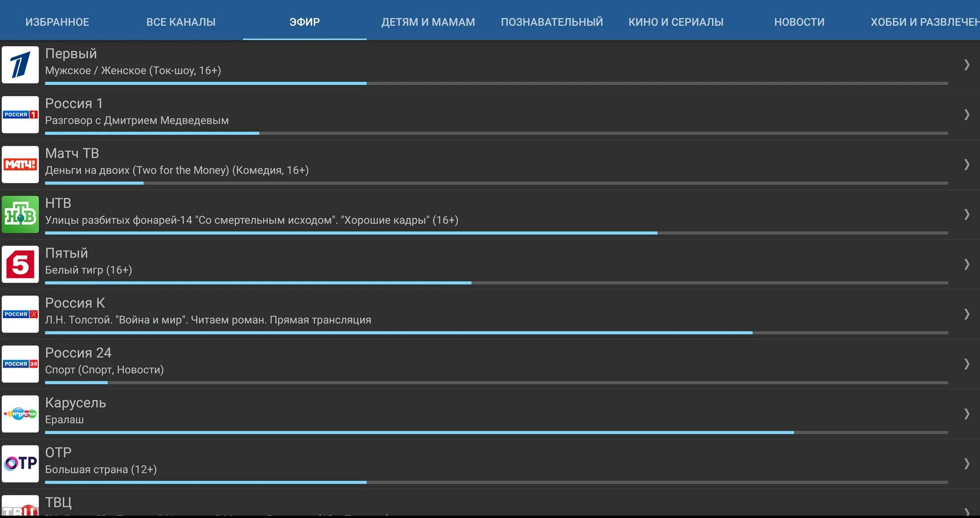980x518 pixels.
Task: Open program Мужское / Женское
Action: (133, 70)
